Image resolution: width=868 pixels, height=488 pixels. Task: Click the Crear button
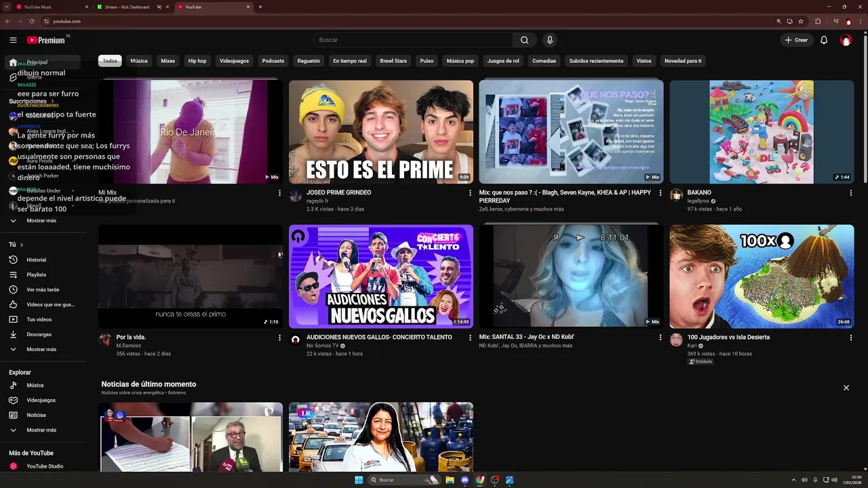click(x=796, y=40)
